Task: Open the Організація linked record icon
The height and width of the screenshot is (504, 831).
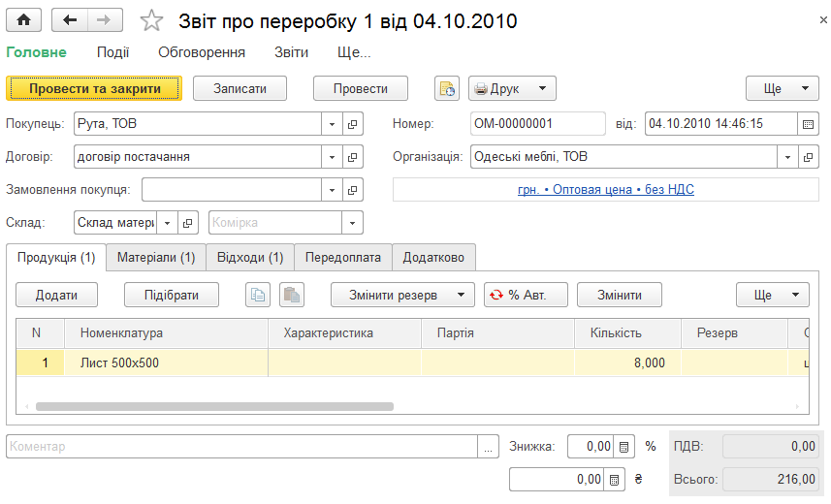Action: coord(808,157)
